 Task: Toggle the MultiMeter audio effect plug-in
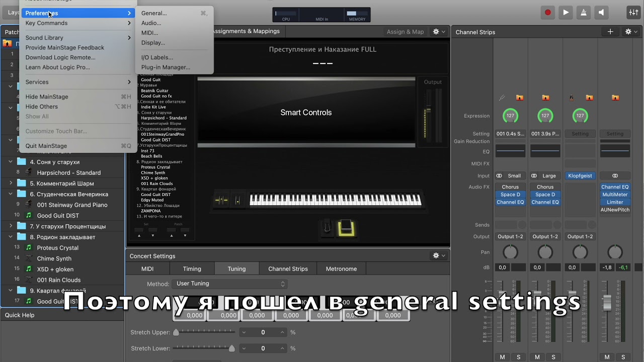615,195
